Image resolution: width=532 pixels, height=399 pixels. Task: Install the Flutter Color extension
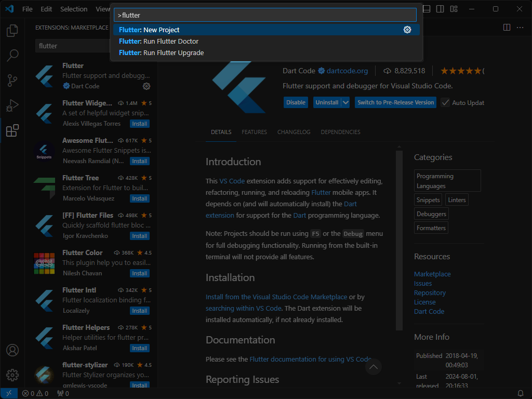click(x=139, y=273)
